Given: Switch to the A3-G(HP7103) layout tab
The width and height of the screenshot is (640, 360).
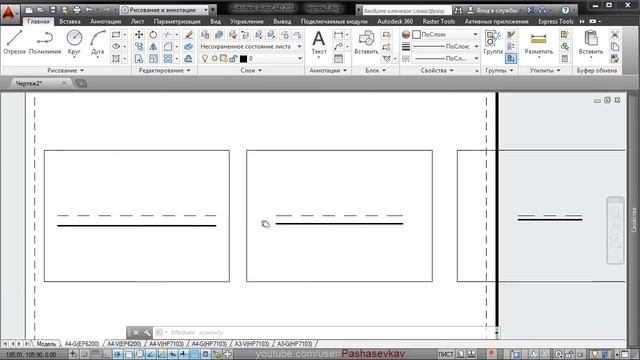Looking at the screenshot, I should click(x=294, y=344).
